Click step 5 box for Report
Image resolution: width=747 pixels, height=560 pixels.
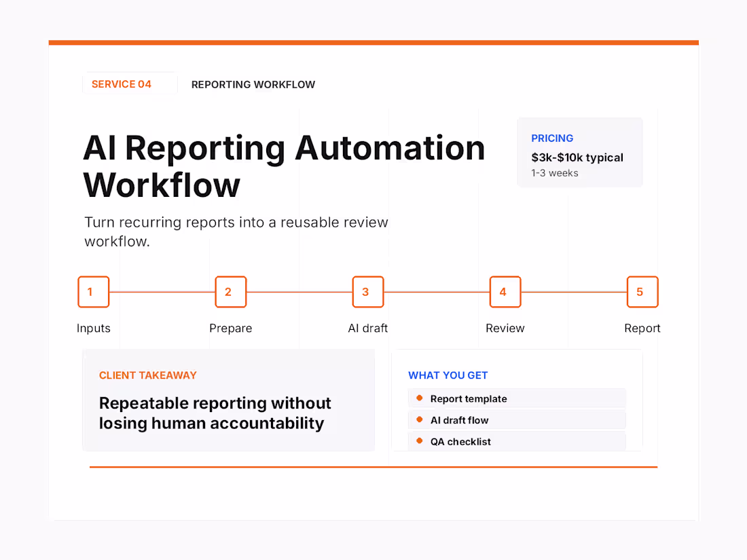pyautogui.click(x=642, y=292)
